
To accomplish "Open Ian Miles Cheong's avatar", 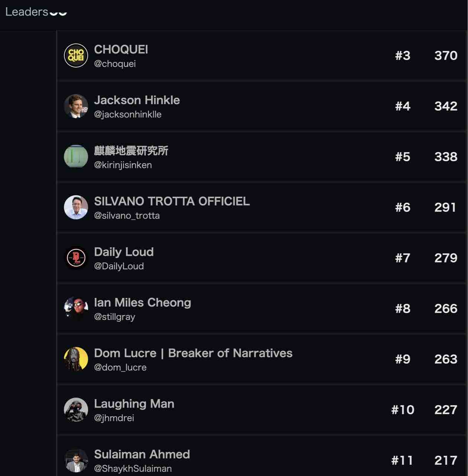I will [x=76, y=308].
